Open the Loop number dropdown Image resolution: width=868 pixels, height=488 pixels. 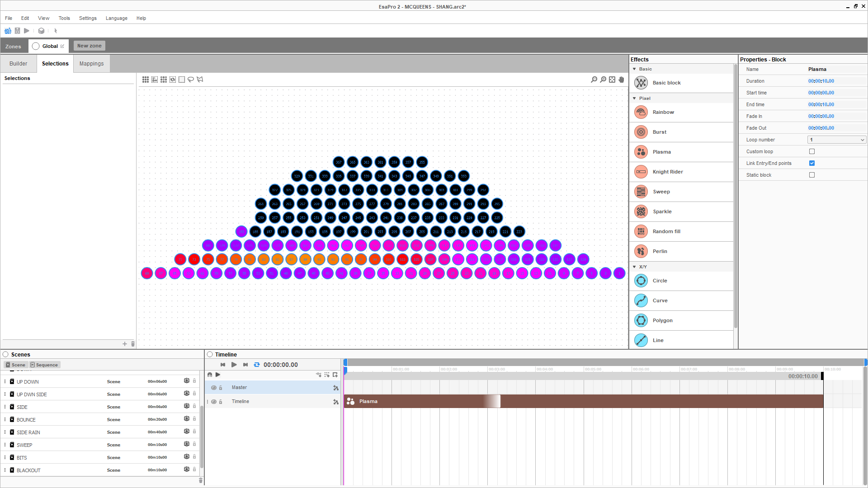837,140
